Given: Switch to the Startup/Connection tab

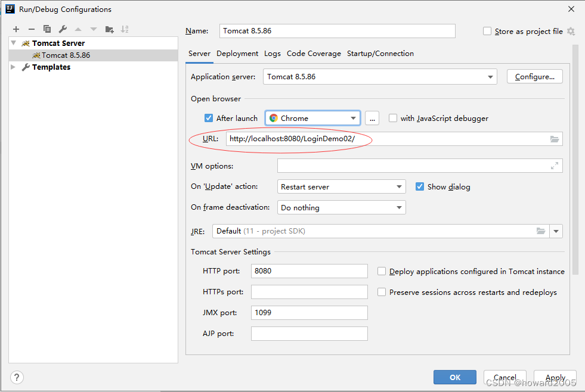Looking at the screenshot, I should (x=380, y=54).
